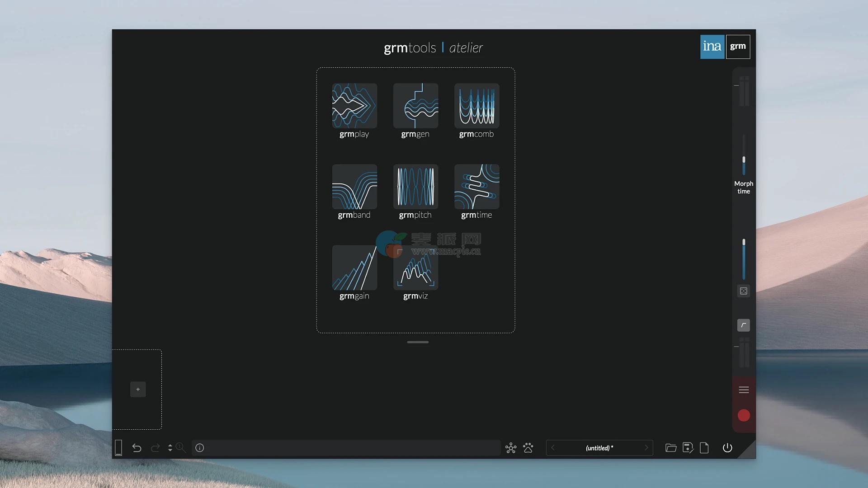
Task: Toggle the randomize dice button
Action: click(744, 291)
